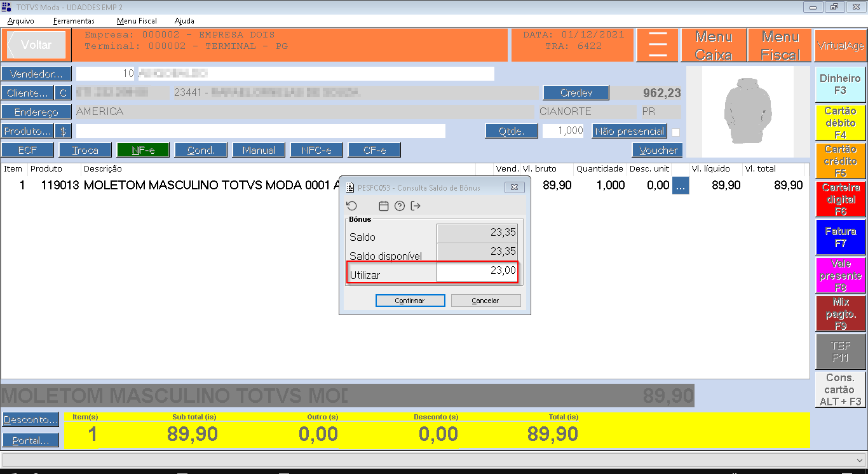
Task: Select Mix pagto. F9 payment
Action: tap(841, 314)
